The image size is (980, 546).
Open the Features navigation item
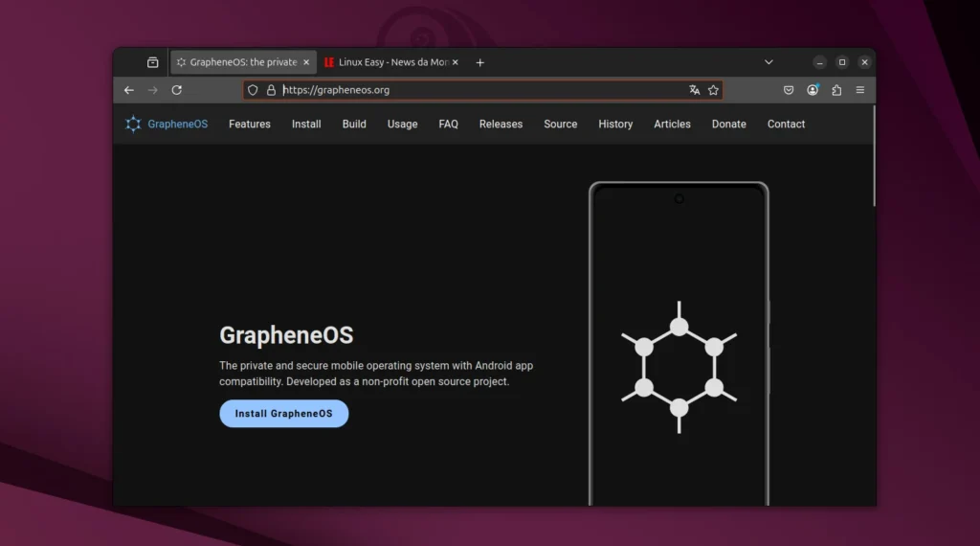click(x=249, y=124)
